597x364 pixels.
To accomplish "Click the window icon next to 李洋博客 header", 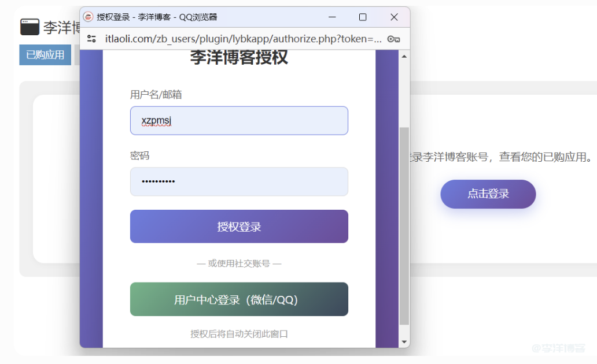I will [x=30, y=27].
